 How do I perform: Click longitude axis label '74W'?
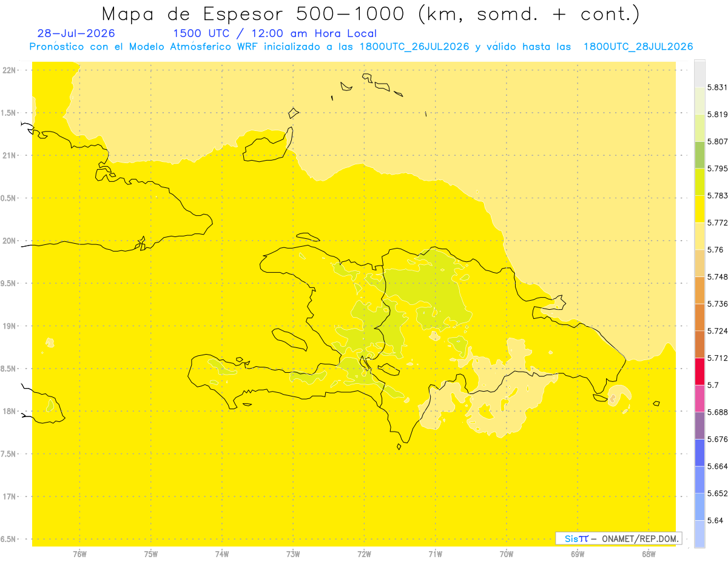222,554
